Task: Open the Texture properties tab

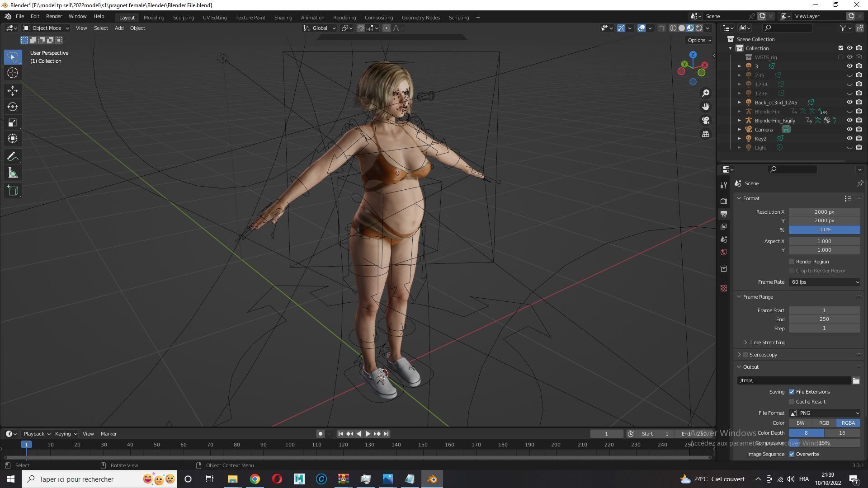Action: pyautogui.click(x=724, y=288)
